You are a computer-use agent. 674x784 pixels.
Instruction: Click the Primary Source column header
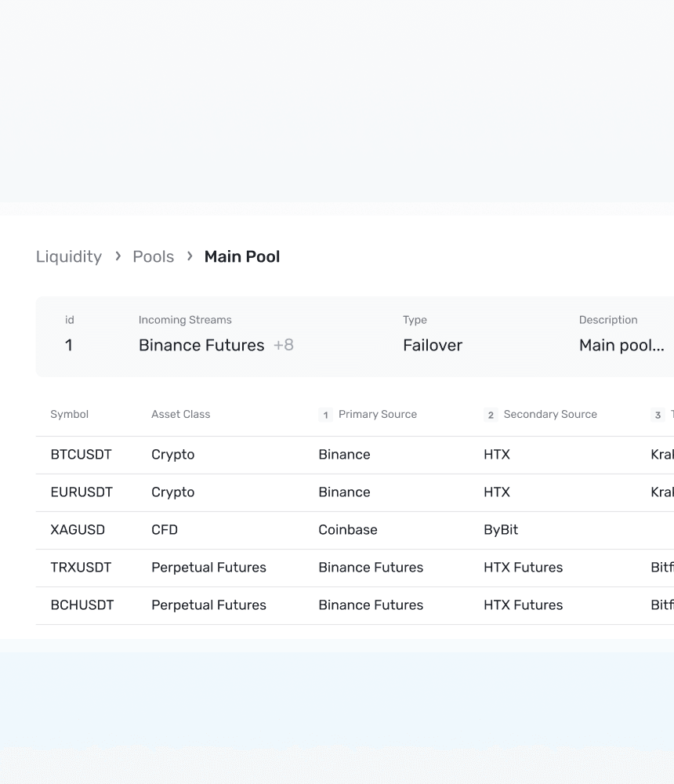coord(378,414)
